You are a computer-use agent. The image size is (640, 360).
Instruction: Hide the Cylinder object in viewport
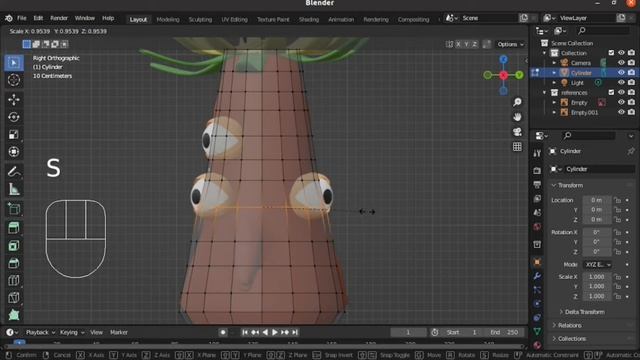tap(621, 73)
